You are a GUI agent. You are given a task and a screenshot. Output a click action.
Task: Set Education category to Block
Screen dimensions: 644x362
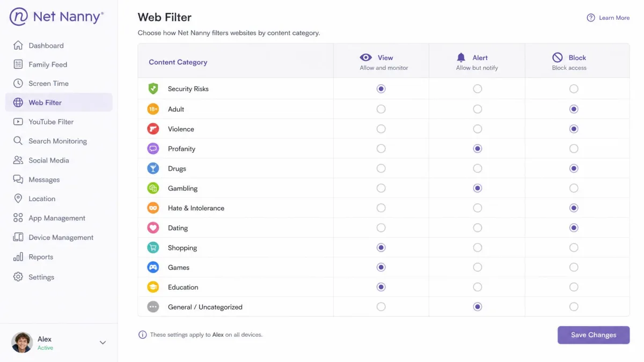click(574, 287)
